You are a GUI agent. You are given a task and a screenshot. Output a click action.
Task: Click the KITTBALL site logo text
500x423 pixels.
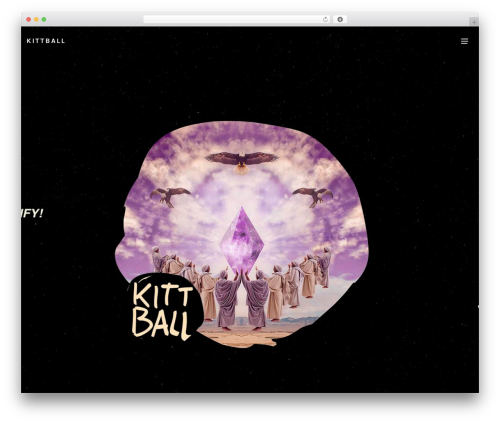(x=46, y=41)
